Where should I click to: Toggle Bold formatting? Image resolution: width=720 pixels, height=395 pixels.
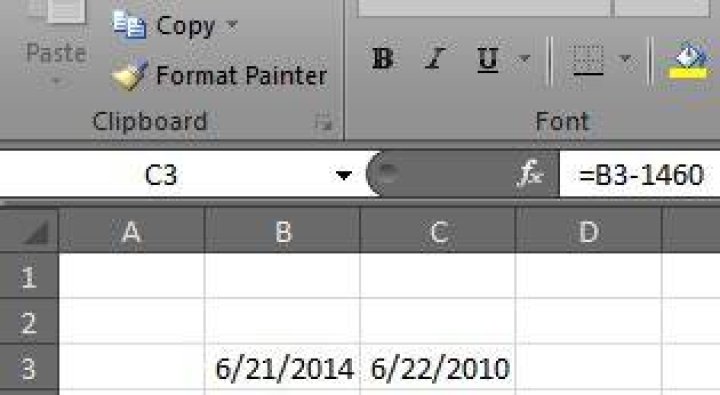pos(382,59)
